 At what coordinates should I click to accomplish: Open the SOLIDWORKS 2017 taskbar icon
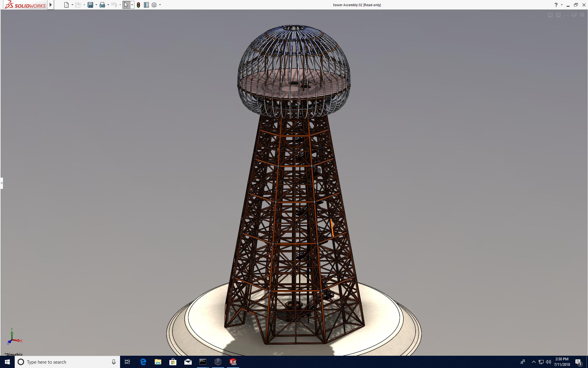pyautogui.click(x=233, y=362)
